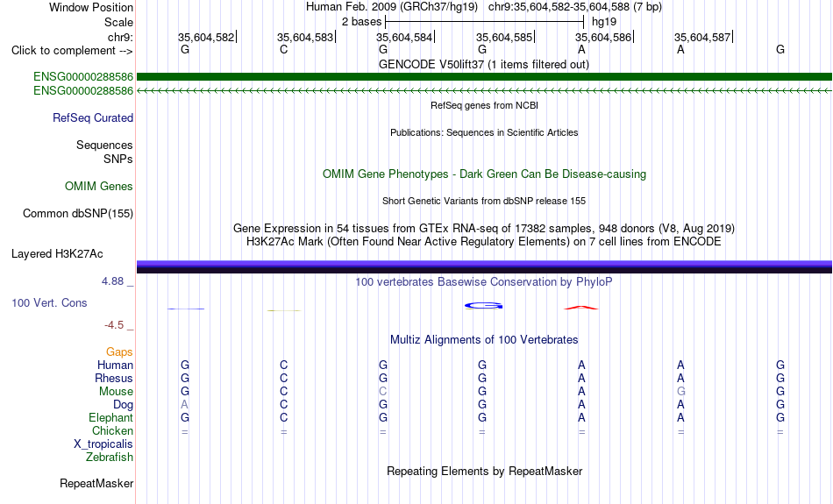This screenshot has height=504, width=833.
Task: Click the mismatched G in the Mouse row
Action: pos(681,392)
